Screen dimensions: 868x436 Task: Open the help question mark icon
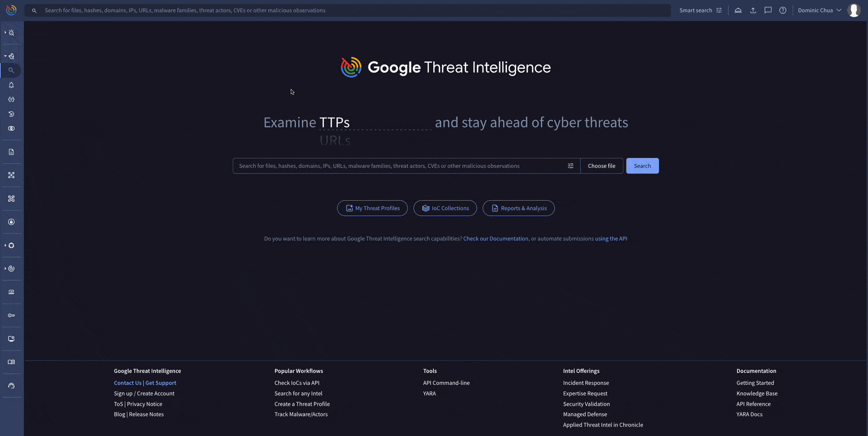783,10
